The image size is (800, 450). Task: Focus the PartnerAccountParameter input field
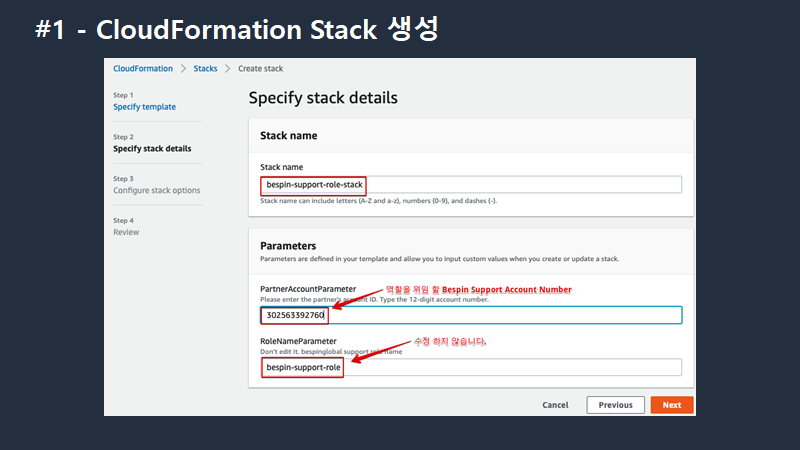[x=471, y=315]
